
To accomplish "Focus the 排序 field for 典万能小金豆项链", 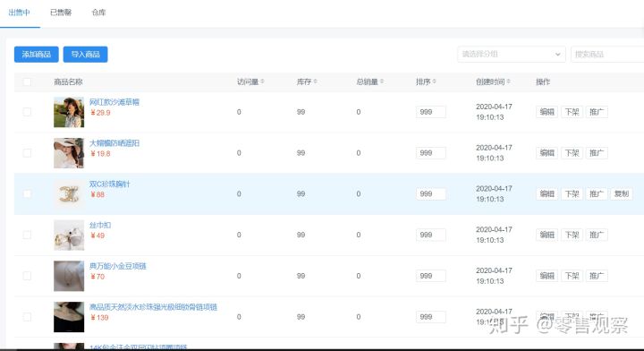I will (431, 276).
